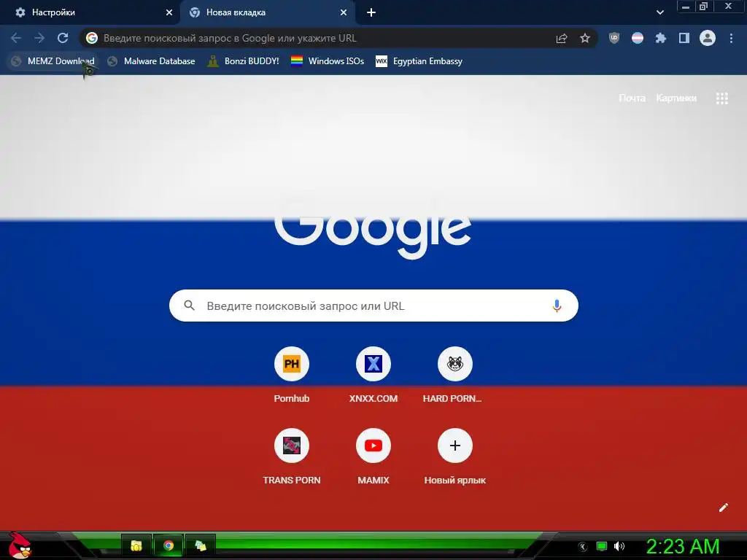Share this page via the share icon
This screenshot has width=747, height=560.
(x=562, y=38)
